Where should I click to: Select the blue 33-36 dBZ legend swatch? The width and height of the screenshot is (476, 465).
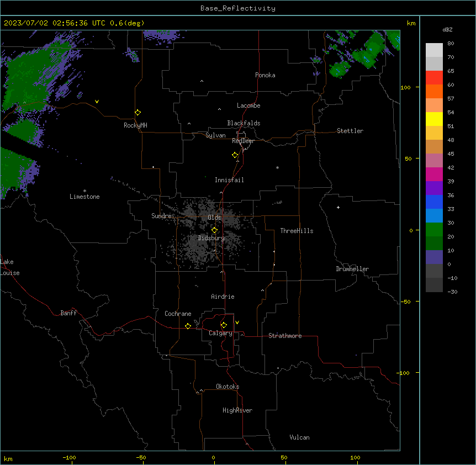(x=434, y=202)
